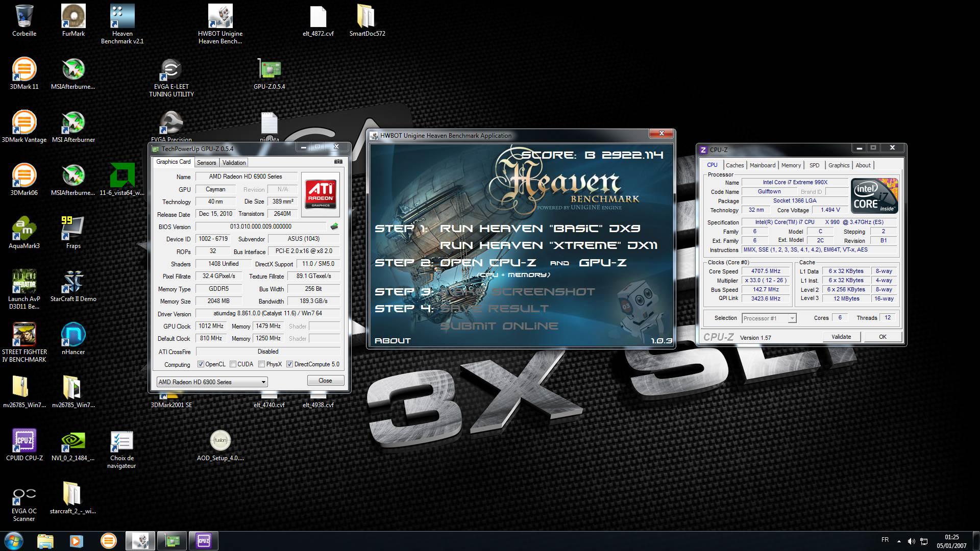980x551 pixels.
Task: Click the FR language indicator
Action: pyautogui.click(x=885, y=540)
